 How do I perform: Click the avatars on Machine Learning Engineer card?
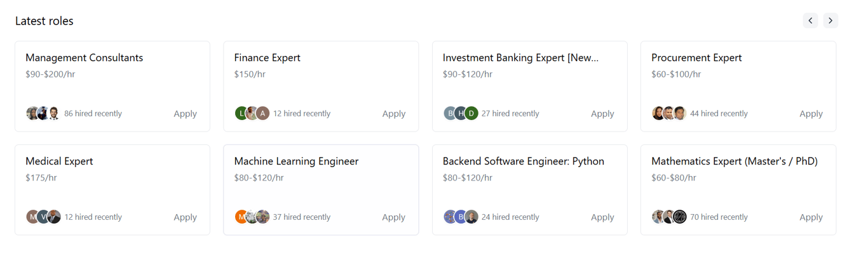click(252, 217)
